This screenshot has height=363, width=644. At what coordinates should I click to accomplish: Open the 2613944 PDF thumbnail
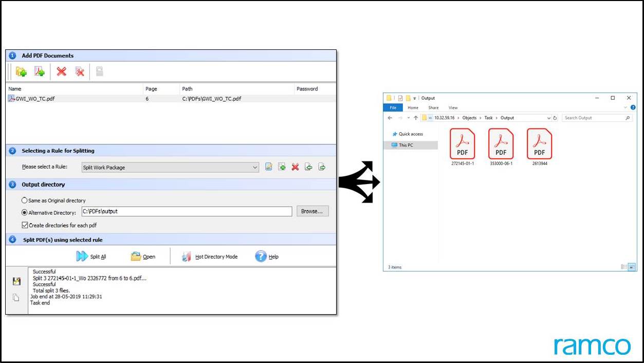coord(539,144)
